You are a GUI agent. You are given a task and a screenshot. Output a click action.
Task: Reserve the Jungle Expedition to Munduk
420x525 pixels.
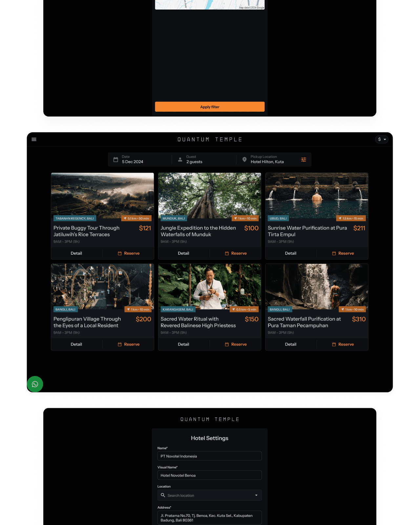[236, 253]
